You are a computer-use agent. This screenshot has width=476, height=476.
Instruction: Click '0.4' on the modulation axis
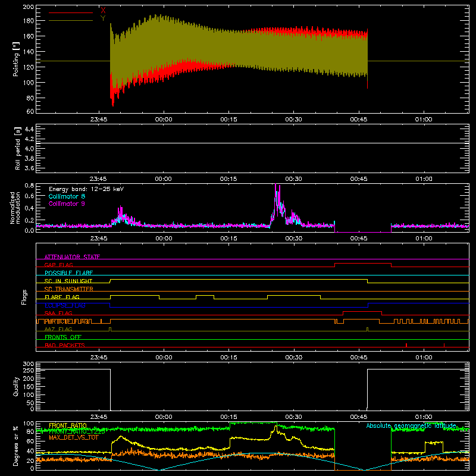click(29, 208)
